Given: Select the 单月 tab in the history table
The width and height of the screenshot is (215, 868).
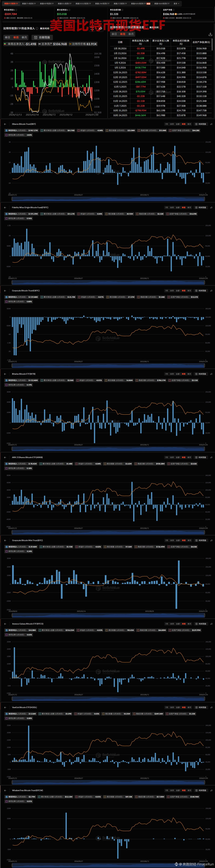Looking at the screenshot, I should [131, 34].
